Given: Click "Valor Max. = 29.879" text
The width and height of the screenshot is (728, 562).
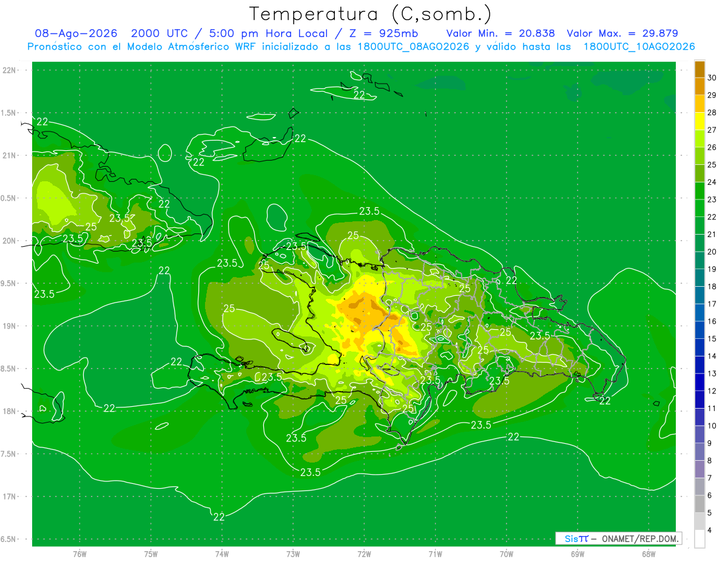Looking at the screenshot, I should pyautogui.click(x=622, y=33).
